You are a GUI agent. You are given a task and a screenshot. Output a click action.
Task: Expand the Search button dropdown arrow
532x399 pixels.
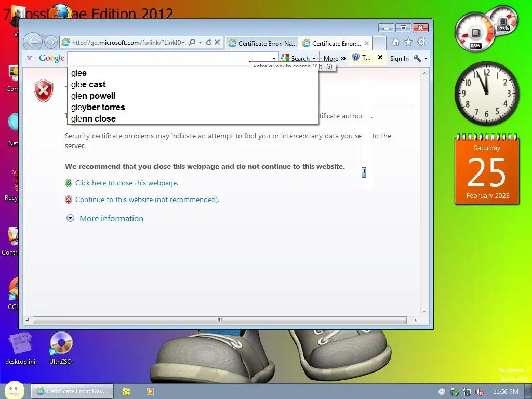coord(314,58)
